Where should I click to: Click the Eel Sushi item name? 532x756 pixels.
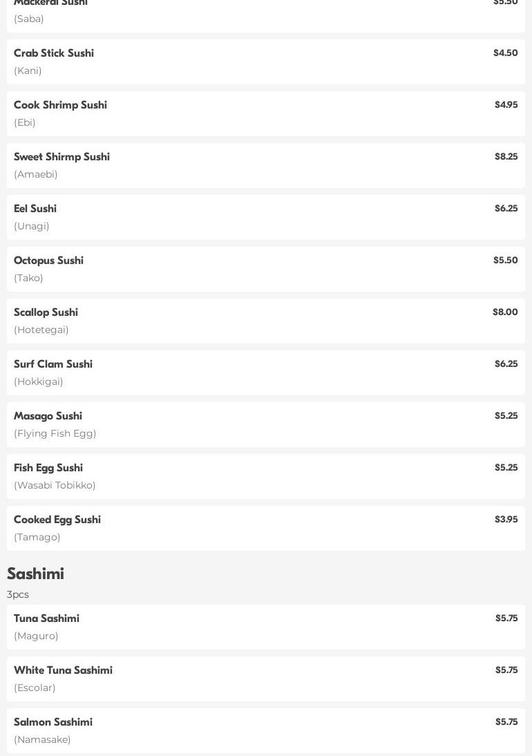(35, 209)
